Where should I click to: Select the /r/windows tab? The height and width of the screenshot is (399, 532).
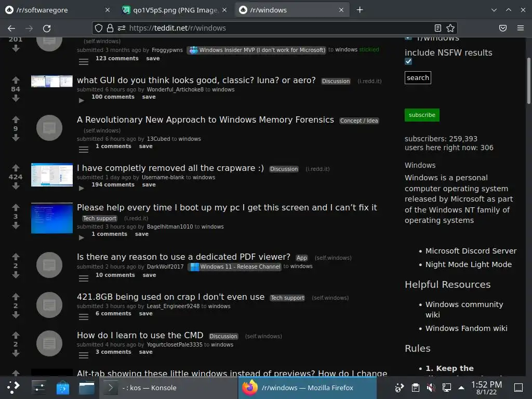click(x=291, y=10)
